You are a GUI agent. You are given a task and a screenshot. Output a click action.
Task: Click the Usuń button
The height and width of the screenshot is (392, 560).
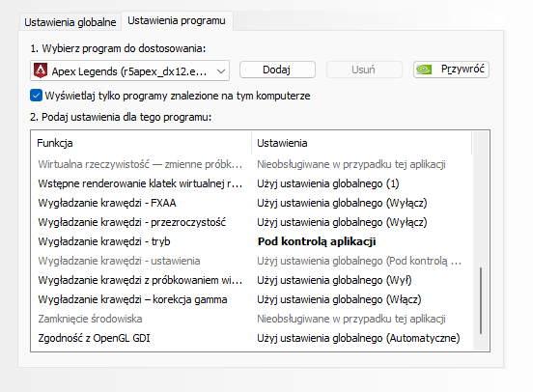click(364, 70)
